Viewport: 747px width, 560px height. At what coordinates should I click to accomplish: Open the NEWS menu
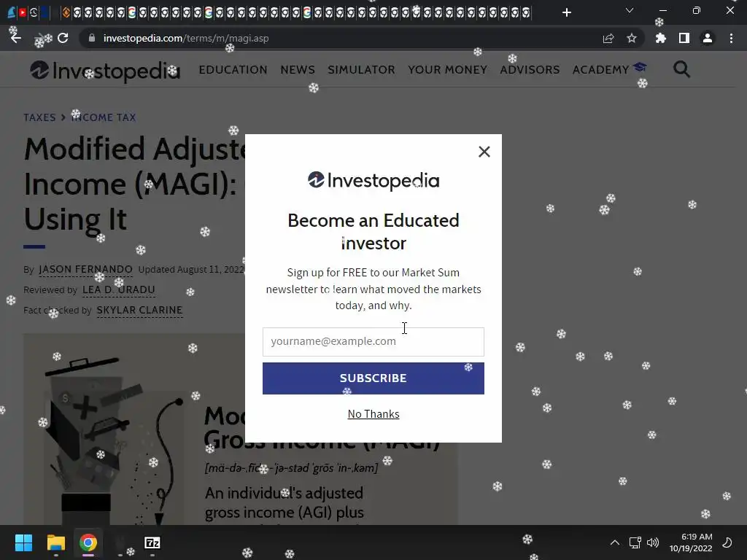click(x=298, y=69)
